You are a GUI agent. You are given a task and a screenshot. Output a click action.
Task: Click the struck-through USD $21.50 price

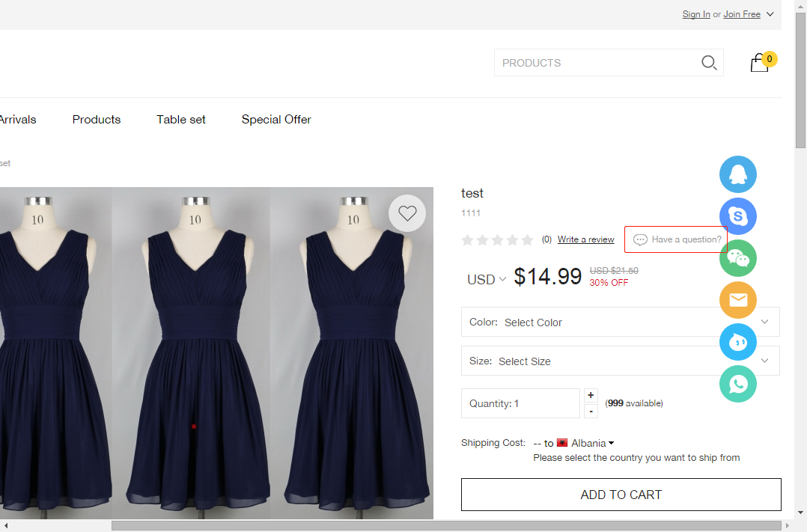point(614,271)
